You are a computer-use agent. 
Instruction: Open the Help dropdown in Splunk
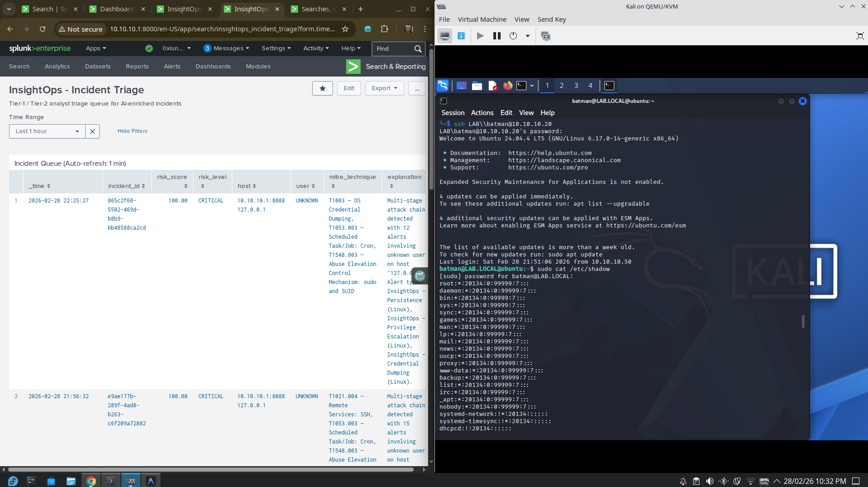click(351, 48)
